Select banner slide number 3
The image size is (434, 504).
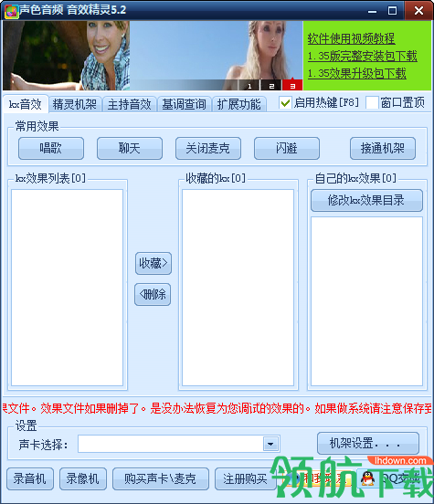click(292, 86)
